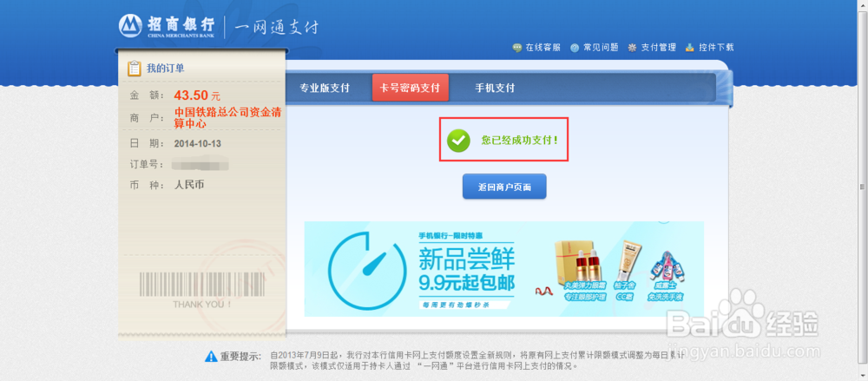The width and height of the screenshot is (868, 381).
Task: Click the China Merchants Bank logo
Action: coord(167,26)
